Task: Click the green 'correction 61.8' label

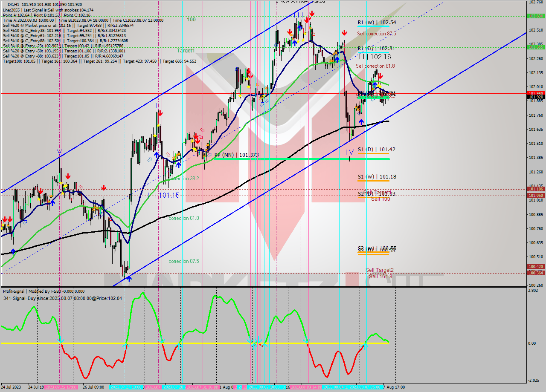Action: (x=183, y=218)
